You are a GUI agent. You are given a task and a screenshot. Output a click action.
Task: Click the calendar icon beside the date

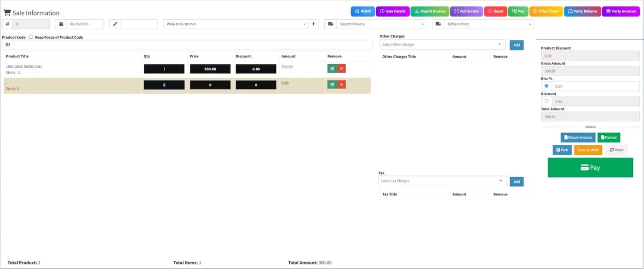click(61, 24)
